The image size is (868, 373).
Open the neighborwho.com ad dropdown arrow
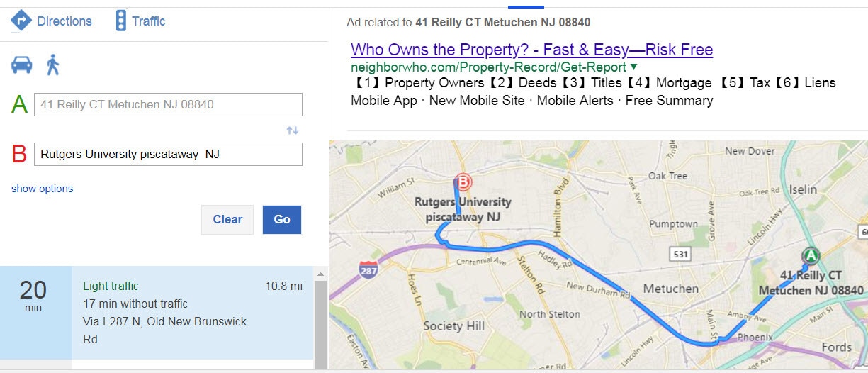(633, 67)
